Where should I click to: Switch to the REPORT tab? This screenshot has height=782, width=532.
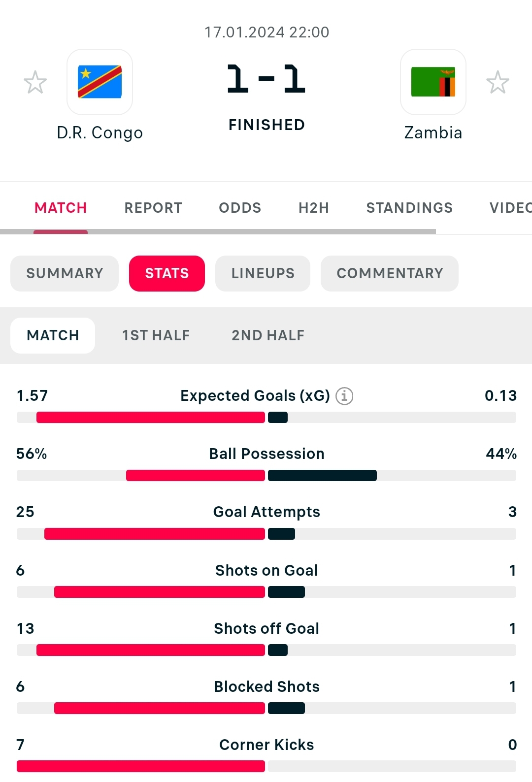click(x=153, y=208)
